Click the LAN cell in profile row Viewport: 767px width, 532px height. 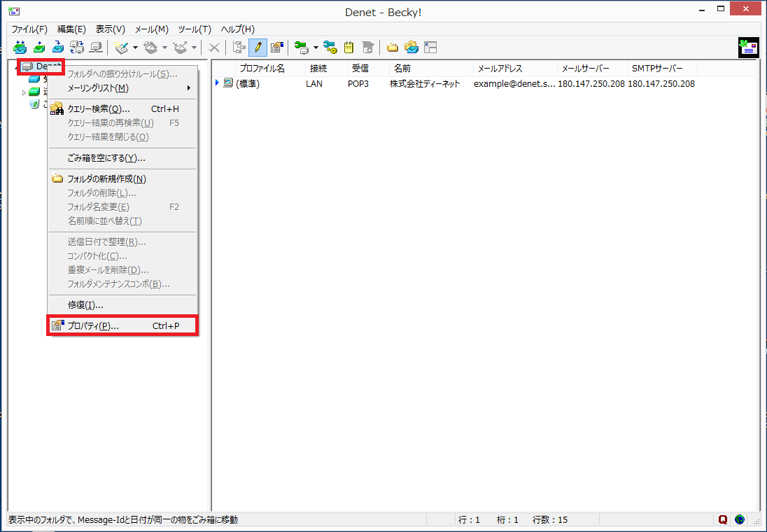[314, 84]
